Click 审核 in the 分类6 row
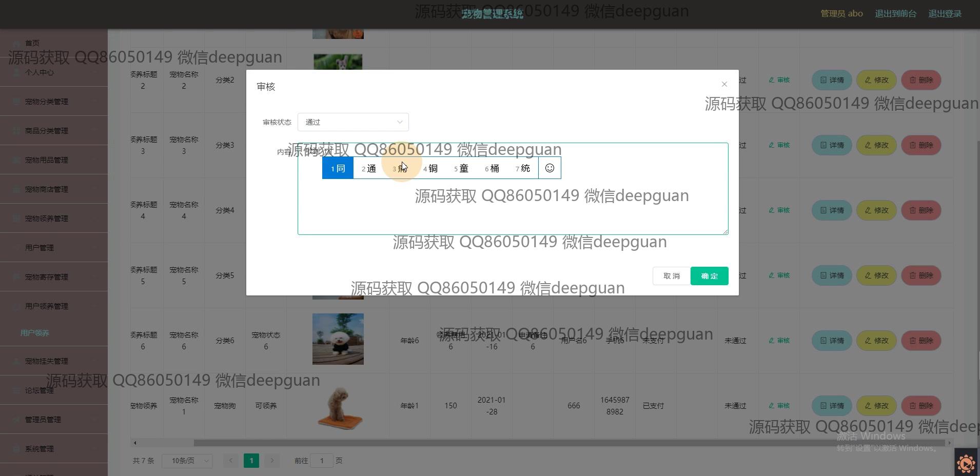 [779, 341]
